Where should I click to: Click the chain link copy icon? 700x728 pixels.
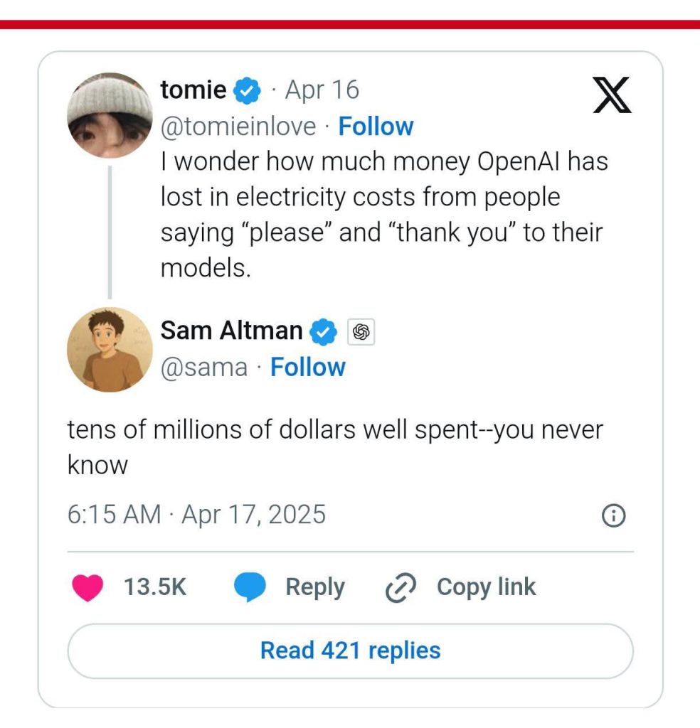click(x=401, y=587)
